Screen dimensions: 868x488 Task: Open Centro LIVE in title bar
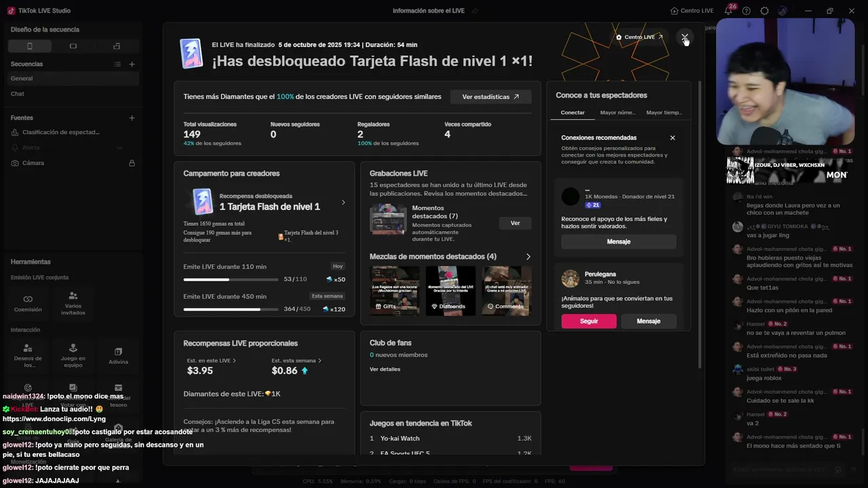tap(692, 11)
